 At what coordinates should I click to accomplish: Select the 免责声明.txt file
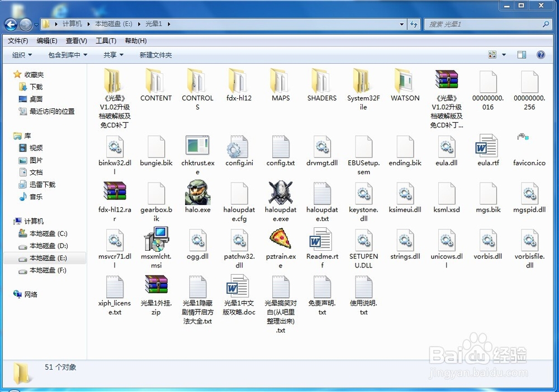(322, 286)
